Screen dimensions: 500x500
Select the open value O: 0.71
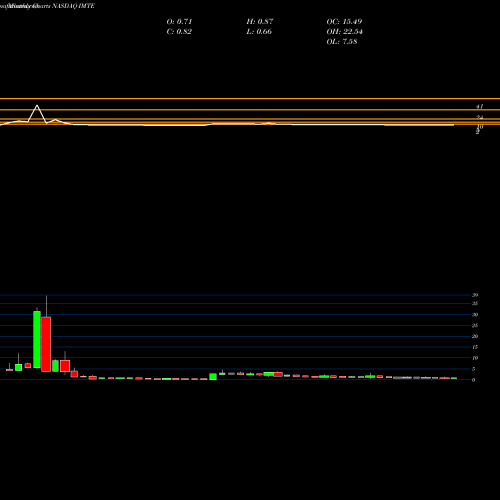click(x=179, y=21)
